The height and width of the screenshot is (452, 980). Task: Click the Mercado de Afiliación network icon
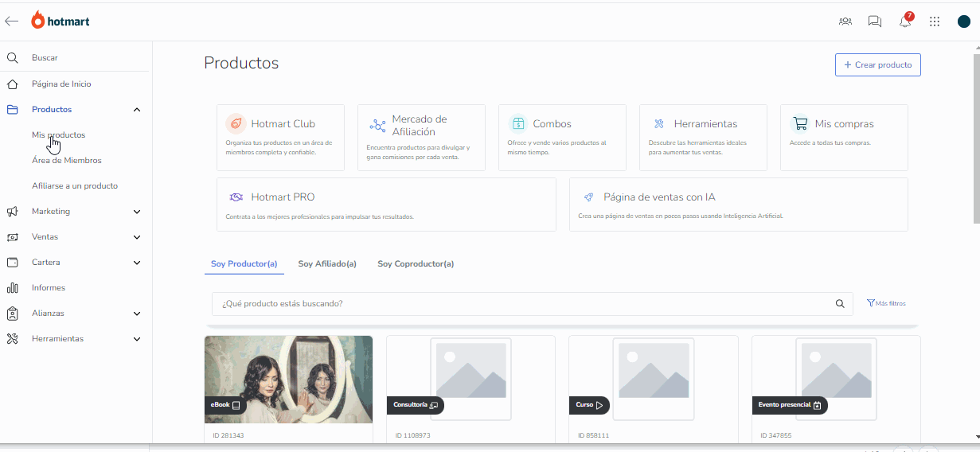pos(377,126)
